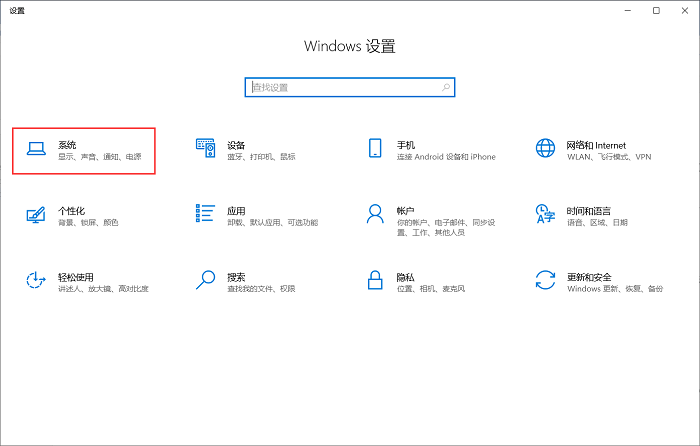This screenshot has width=700, height=446.
Task: Select the 个性化 title text
Action: point(71,211)
